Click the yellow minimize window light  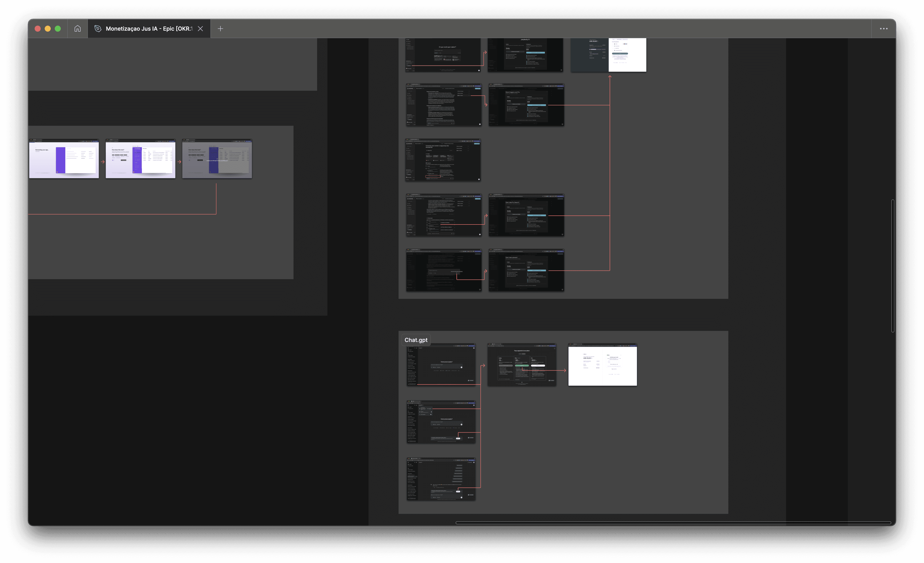[48, 29]
